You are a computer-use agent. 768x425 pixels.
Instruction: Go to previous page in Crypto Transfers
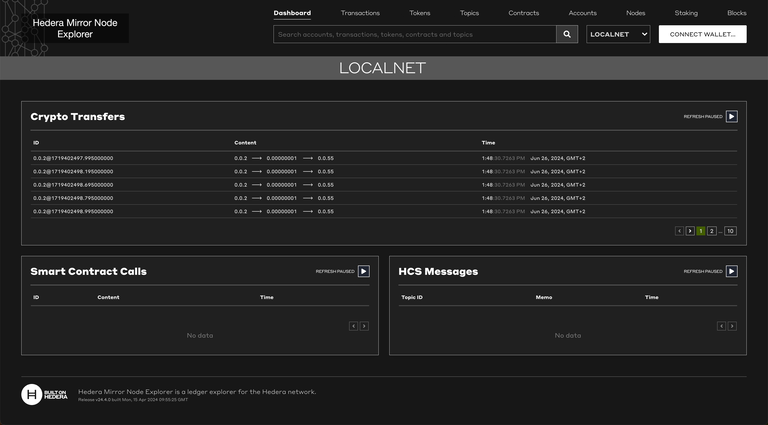(x=679, y=231)
